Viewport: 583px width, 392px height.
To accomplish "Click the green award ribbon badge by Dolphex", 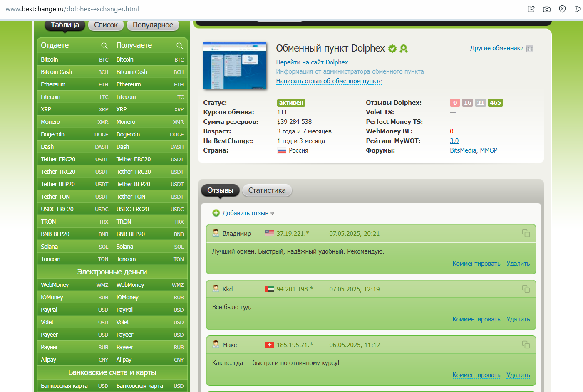I will pos(403,49).
